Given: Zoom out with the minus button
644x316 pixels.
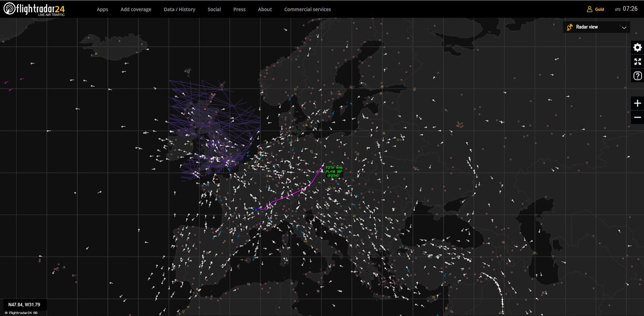Looking at the screenshot, I should click(x=638, y=117).
